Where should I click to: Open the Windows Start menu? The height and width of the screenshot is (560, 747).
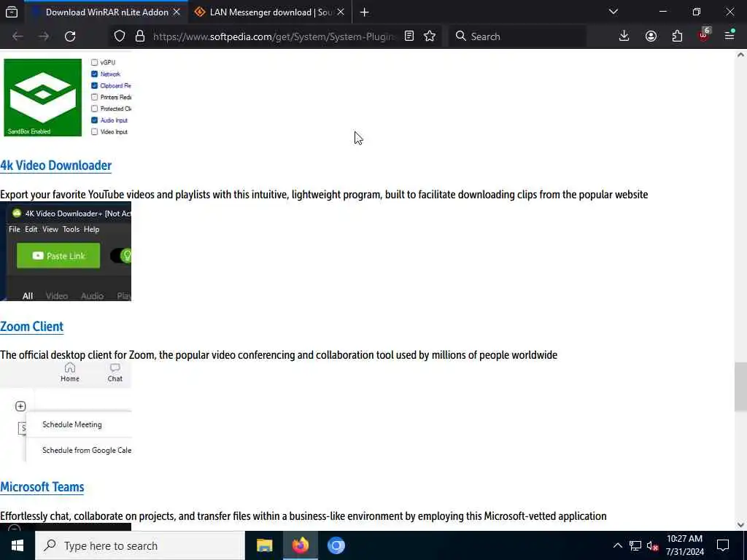(18, 545)
